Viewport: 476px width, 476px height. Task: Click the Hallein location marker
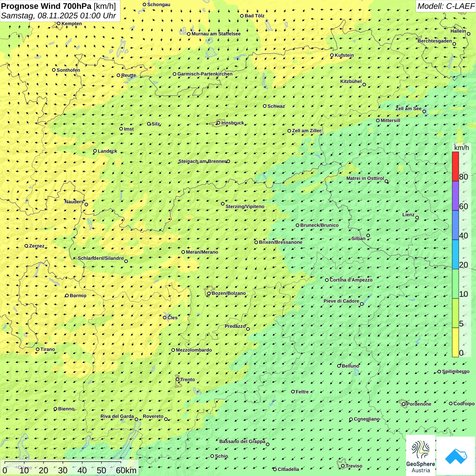pos(469,34)
